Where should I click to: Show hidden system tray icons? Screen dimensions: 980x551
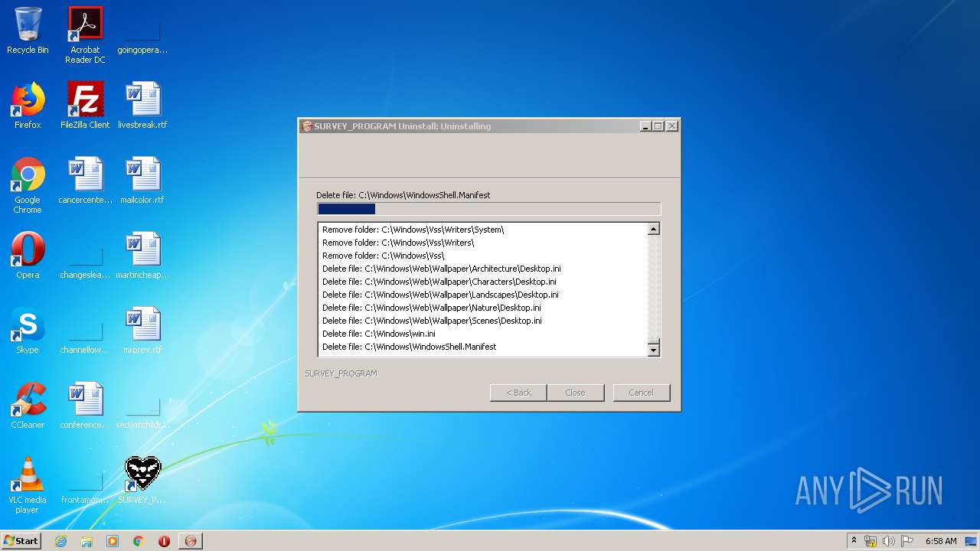click(x=854, y=541)
